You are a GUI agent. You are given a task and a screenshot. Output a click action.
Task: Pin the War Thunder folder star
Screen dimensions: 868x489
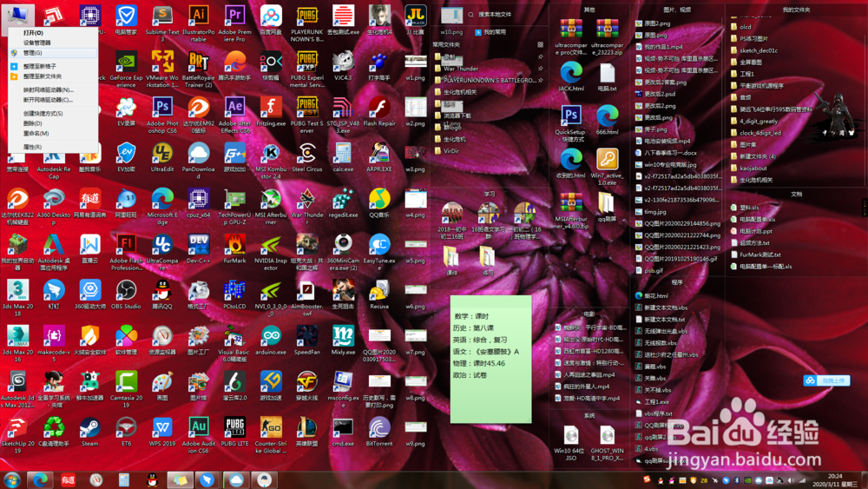[540, 68]
